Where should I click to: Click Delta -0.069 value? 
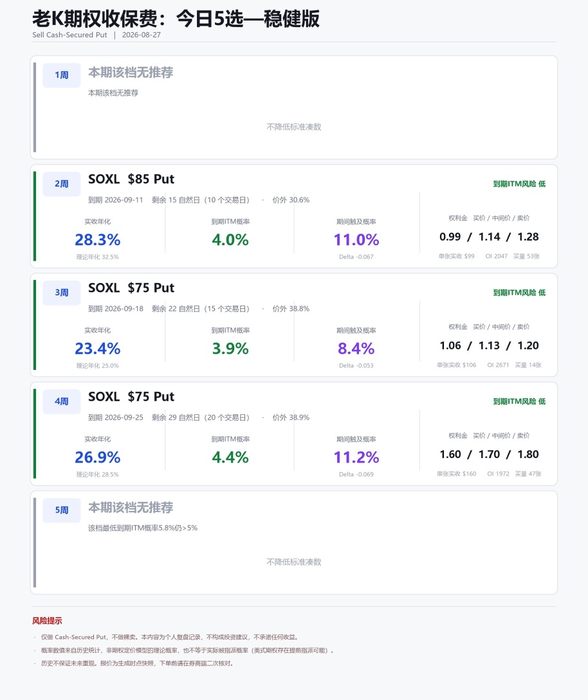pos(356,474)
